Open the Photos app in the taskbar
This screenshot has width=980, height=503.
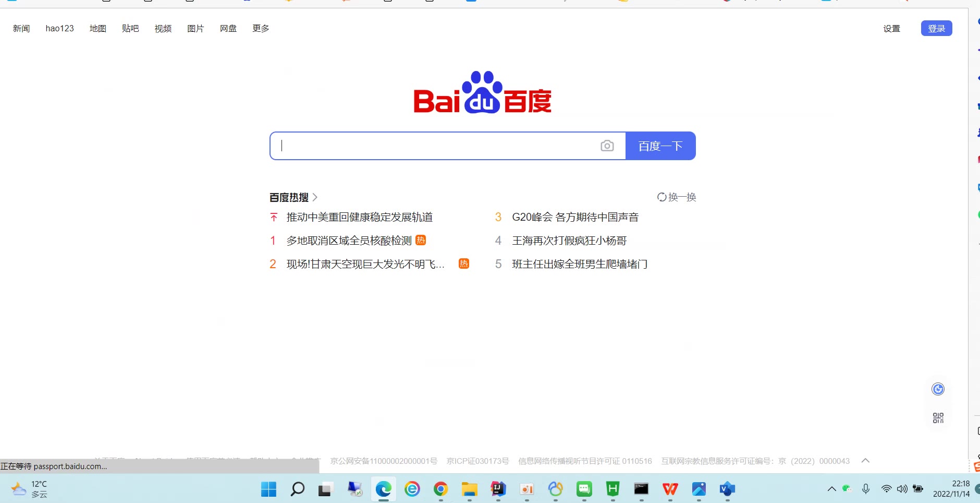pyautogui.click(x=699, y=489)
